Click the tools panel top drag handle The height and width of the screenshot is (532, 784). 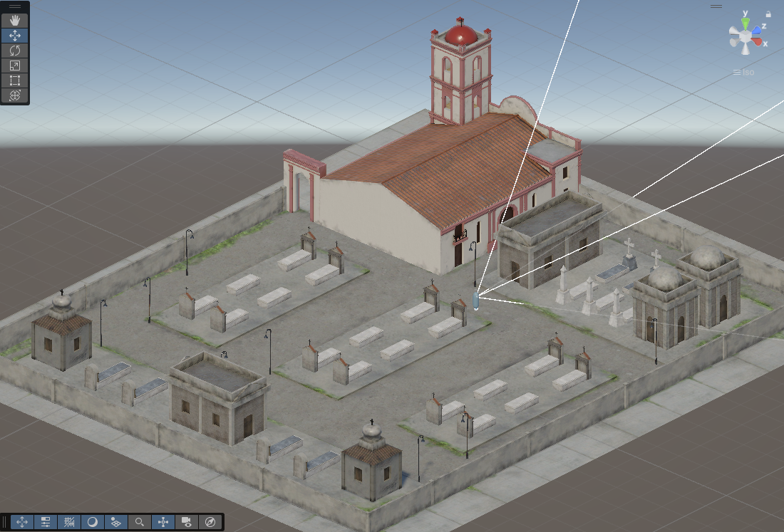tap(15, 6)
